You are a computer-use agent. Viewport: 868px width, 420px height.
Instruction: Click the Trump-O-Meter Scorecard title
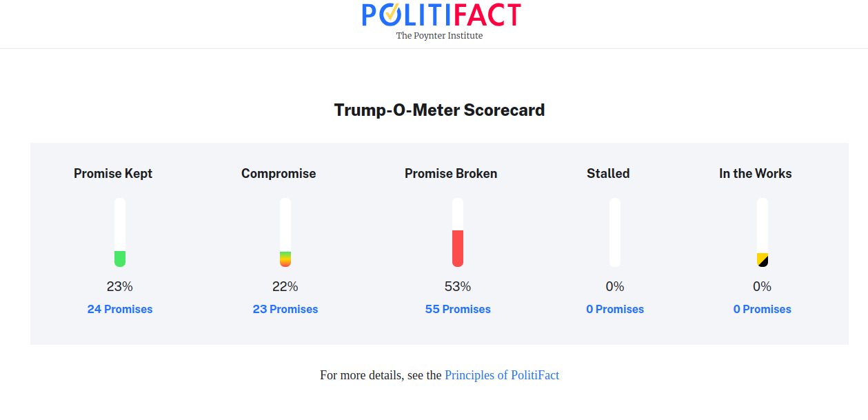pyautogui.click(x=440, y=110)
